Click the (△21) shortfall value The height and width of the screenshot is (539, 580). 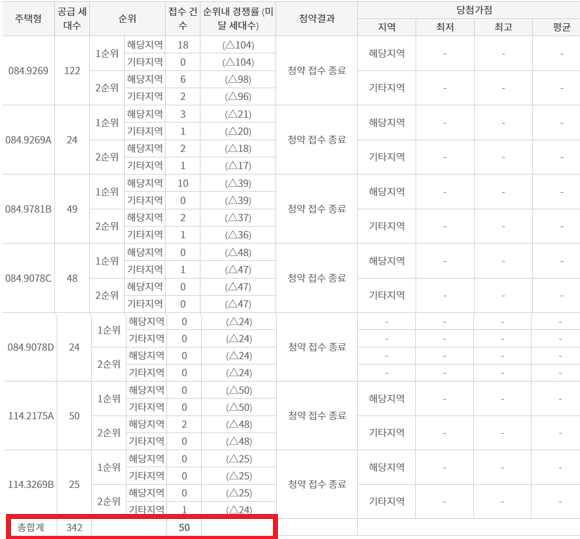tap(238, 114)
